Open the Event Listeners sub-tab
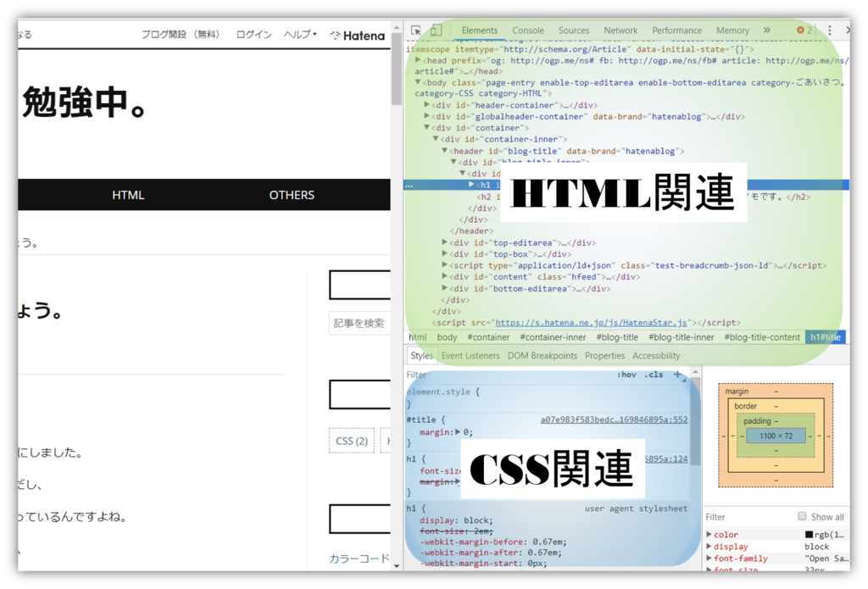The width and height of the screenshot is (868, 589). coord(470,355)
